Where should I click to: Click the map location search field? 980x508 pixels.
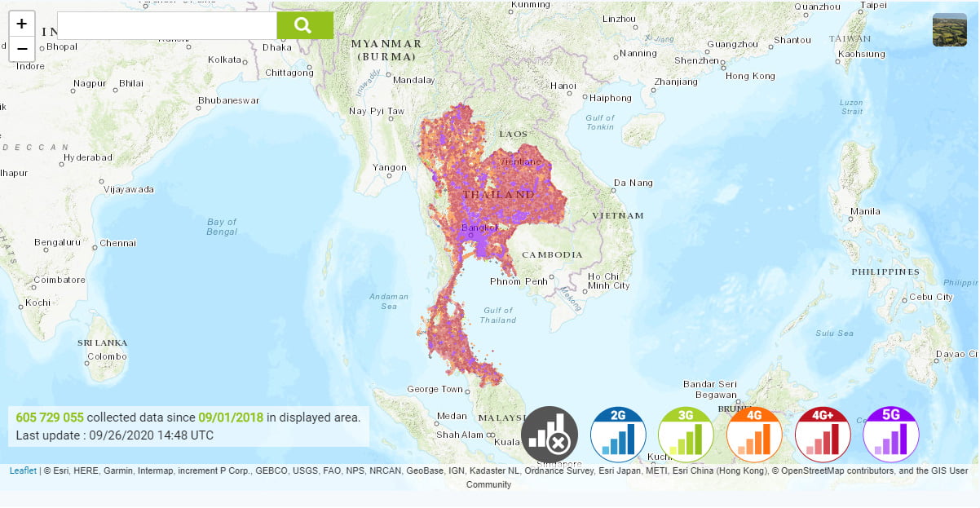[167, 25]
